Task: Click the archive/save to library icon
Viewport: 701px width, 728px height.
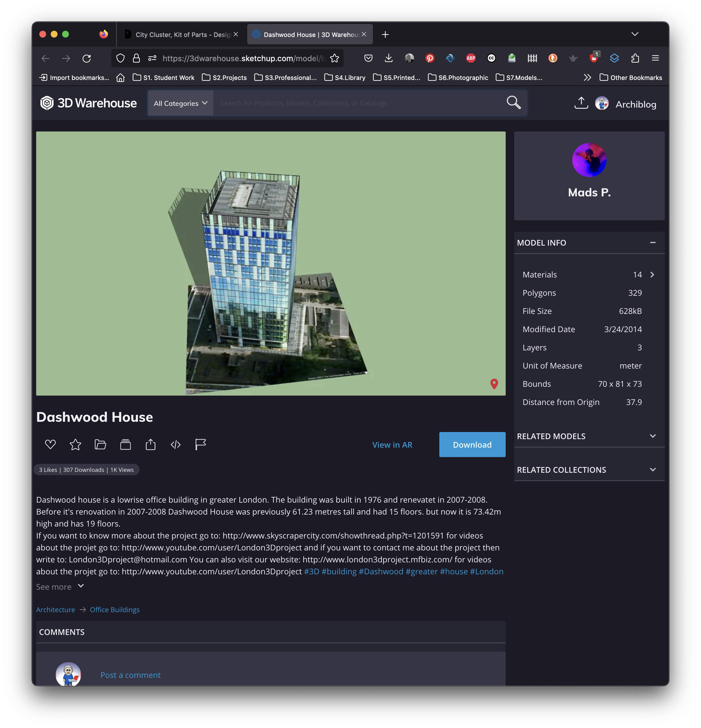Action: (x=125, y=445)
